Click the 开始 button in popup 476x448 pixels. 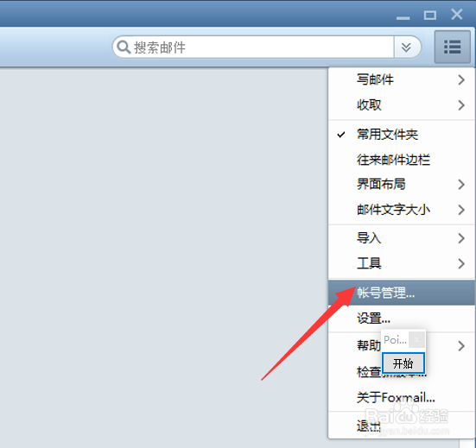click(x=403, y=363)
